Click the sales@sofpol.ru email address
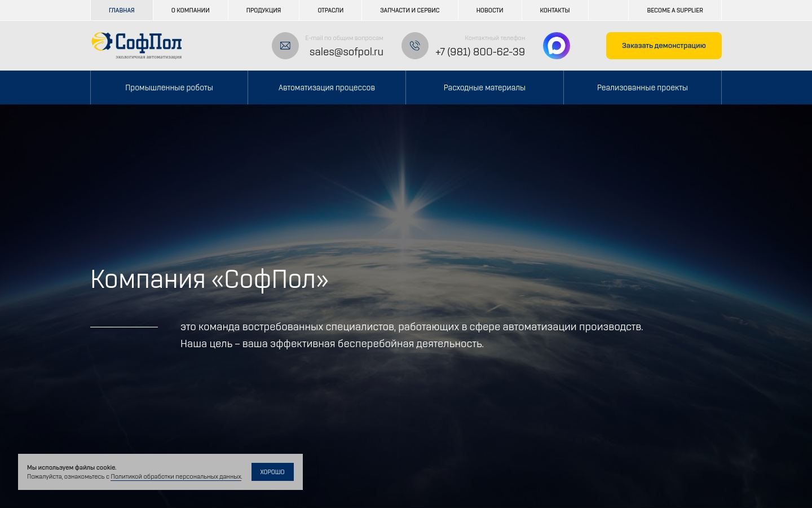 (x=346, y=52)
